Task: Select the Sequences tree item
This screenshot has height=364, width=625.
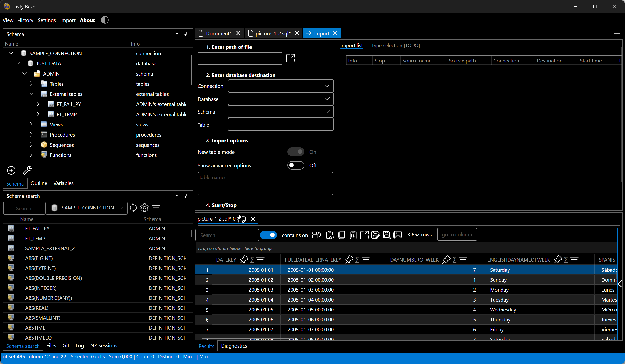Action: 62,145
